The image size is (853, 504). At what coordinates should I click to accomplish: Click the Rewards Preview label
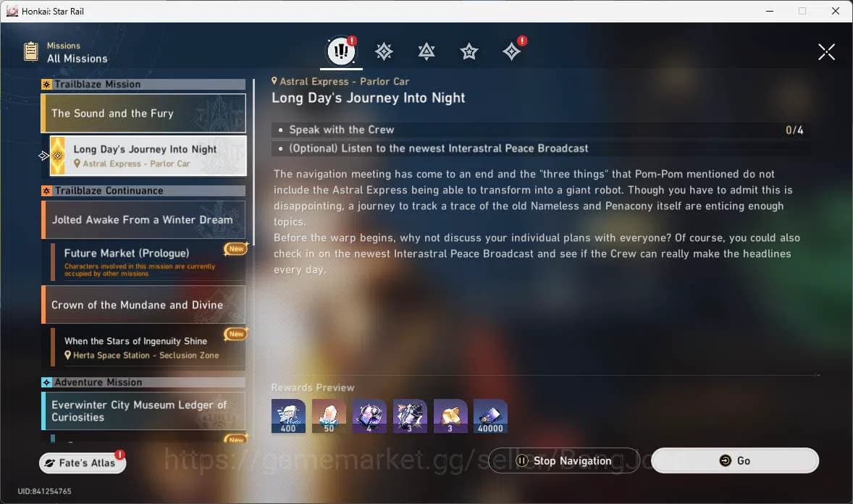click(313, 387)
